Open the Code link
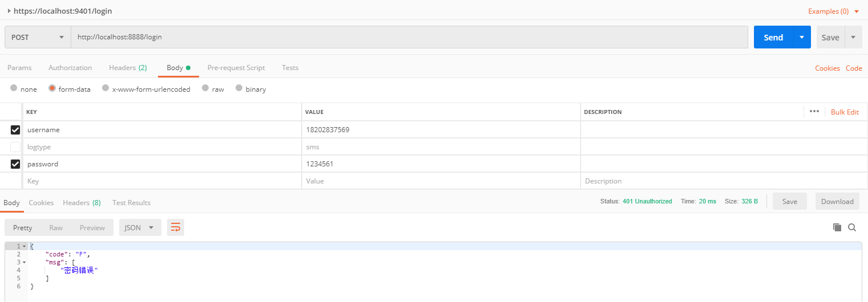The image size is (868, 302). tap(854, 68)
